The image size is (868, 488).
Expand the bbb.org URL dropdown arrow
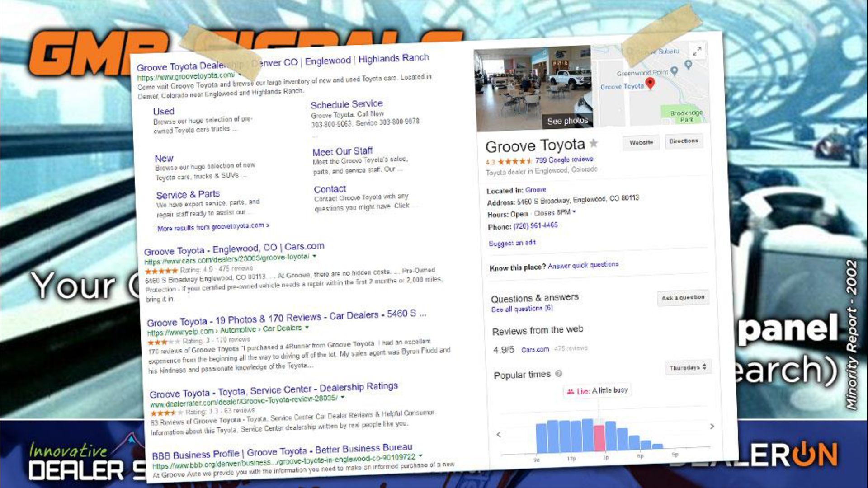(x=420, y=455)
